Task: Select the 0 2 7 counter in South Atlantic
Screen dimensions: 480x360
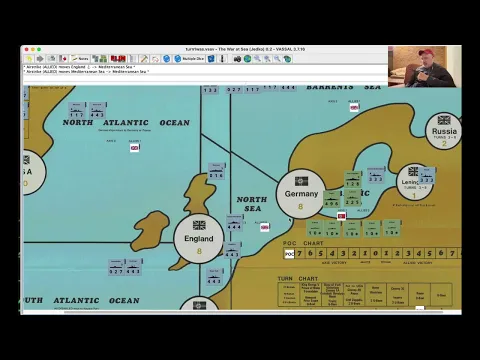Action: click(116, 267)
